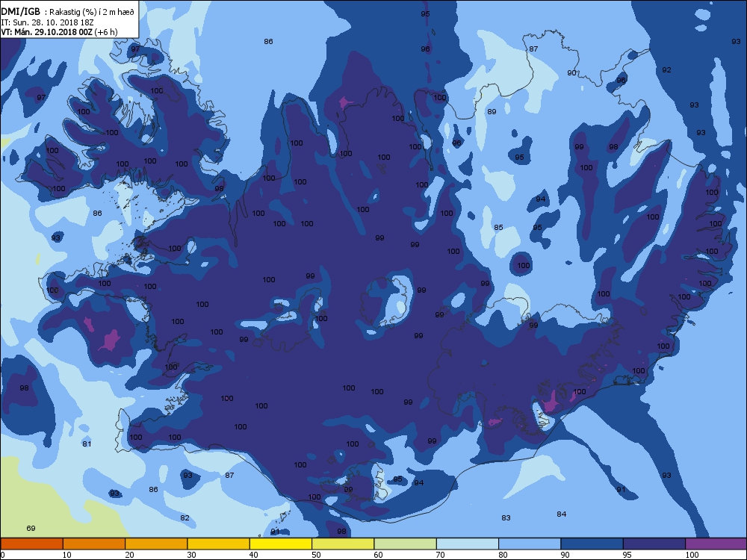Select the legend tick label '20'
The image size is (747, 560).
[x=129, y=555]
